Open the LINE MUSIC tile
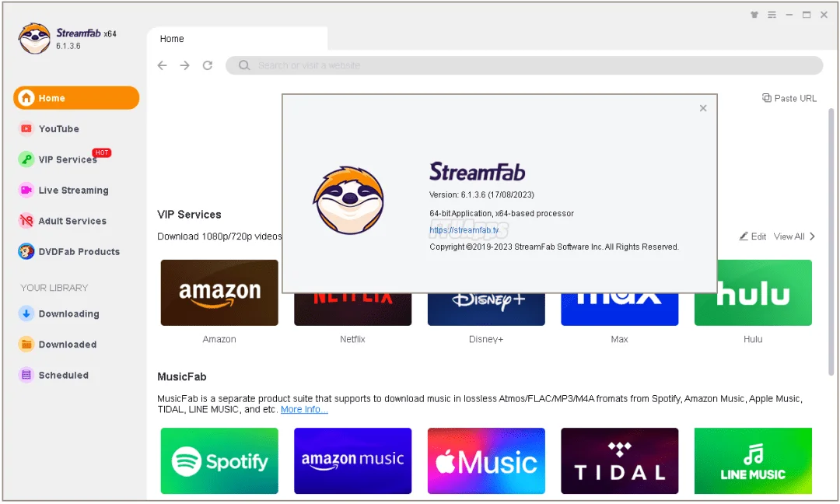840x504 pixels. point(753,460)
